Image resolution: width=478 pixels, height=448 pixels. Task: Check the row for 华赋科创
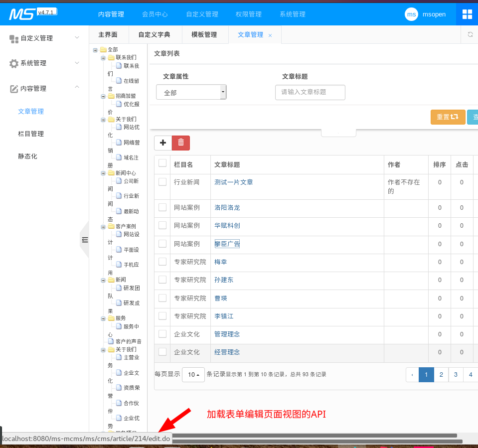pyautogui.click(x=162, y=225)
